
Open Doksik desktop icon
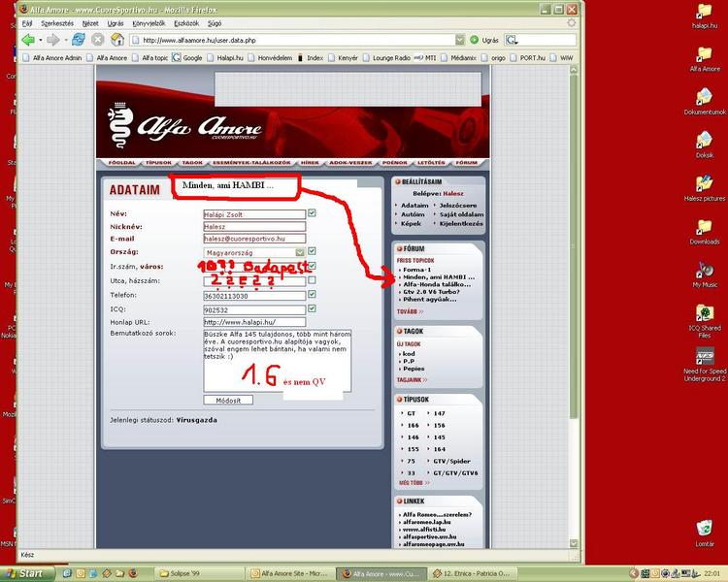click(x=705, y=145)
